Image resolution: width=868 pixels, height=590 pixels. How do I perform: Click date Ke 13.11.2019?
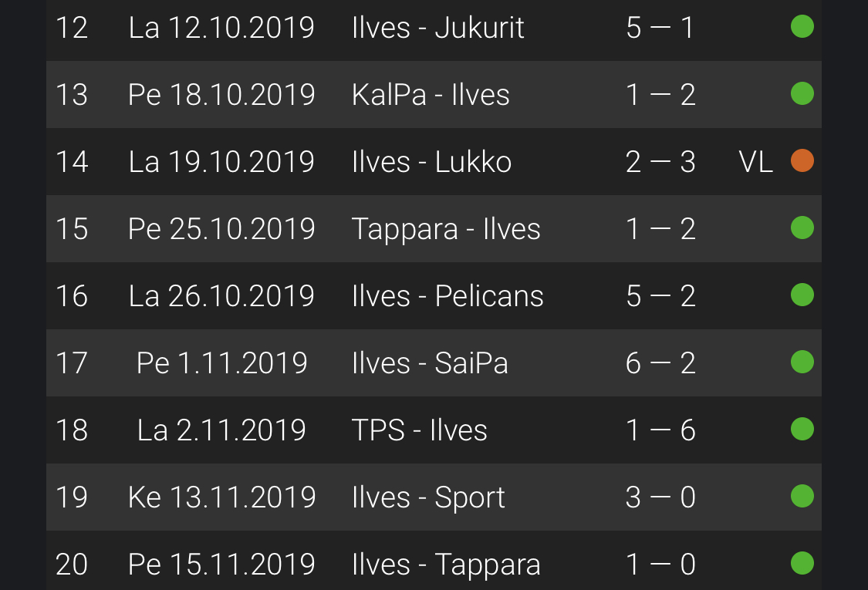[221, 497]
